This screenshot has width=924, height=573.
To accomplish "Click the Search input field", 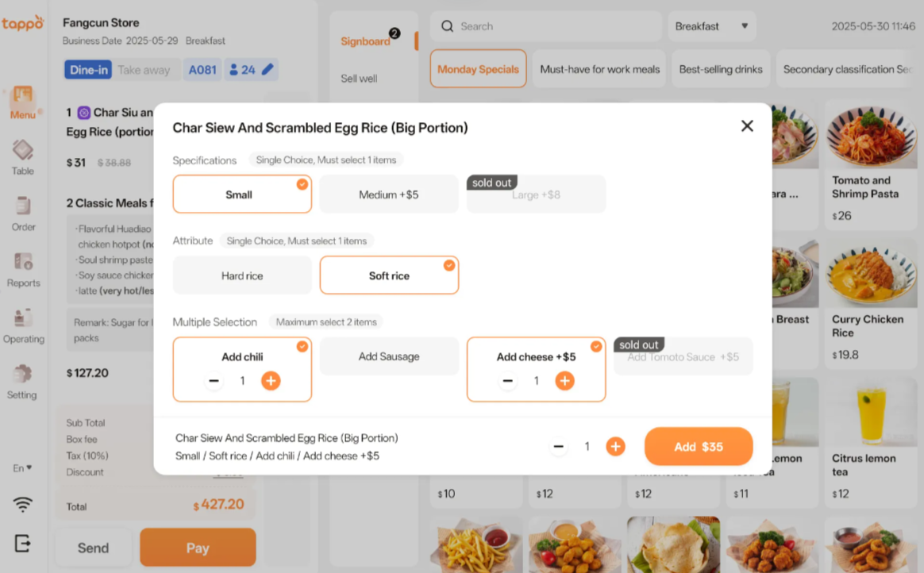I will pos(548,26).
